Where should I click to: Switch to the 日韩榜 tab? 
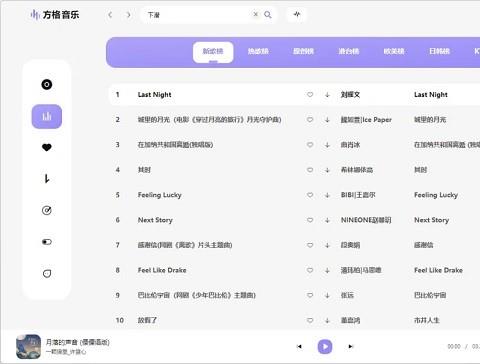pos(439,51)
